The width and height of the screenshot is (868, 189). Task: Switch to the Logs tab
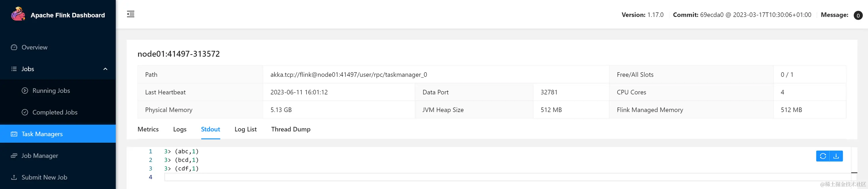click(x=180, y=129)
